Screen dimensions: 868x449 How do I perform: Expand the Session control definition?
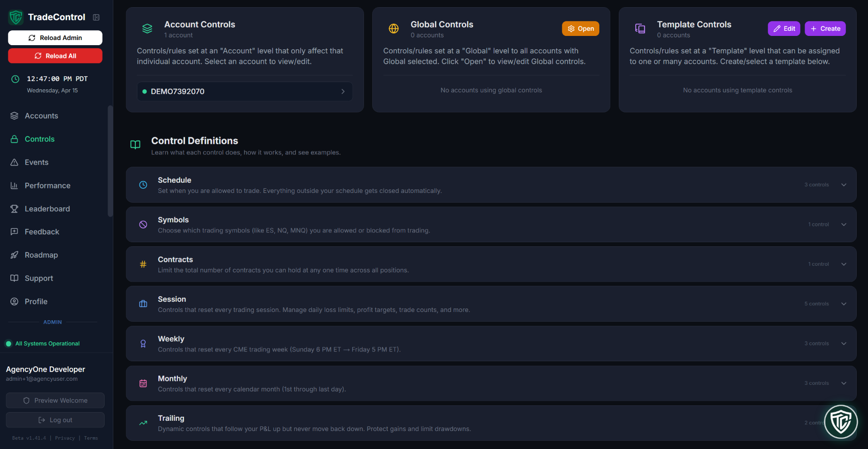(x=844, y=304)
